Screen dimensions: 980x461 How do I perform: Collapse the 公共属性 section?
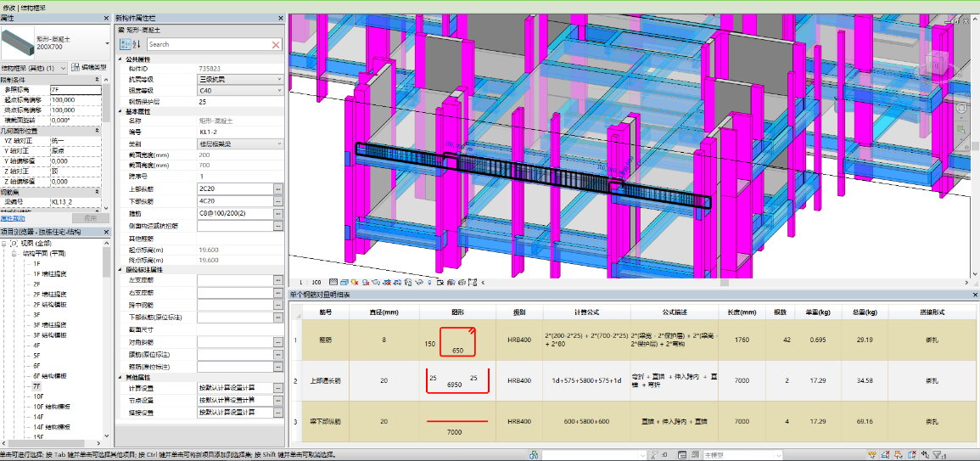pyautogui.click(x=120, y=59)
